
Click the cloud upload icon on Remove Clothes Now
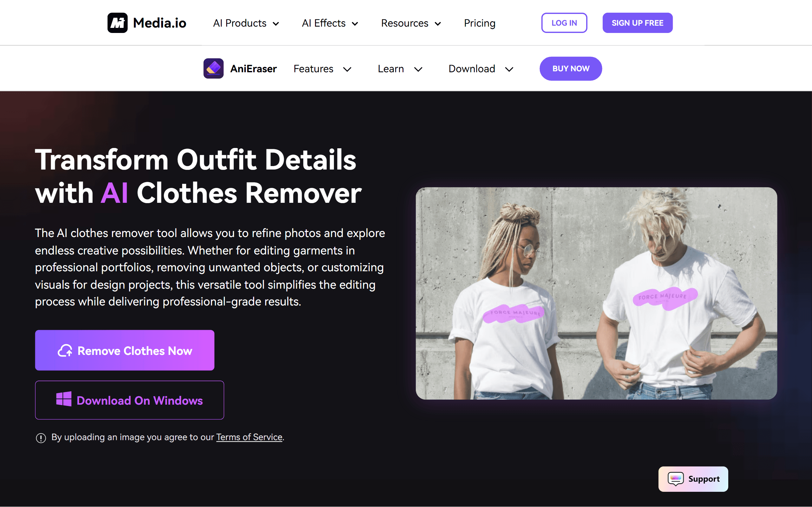click(65, 350)
